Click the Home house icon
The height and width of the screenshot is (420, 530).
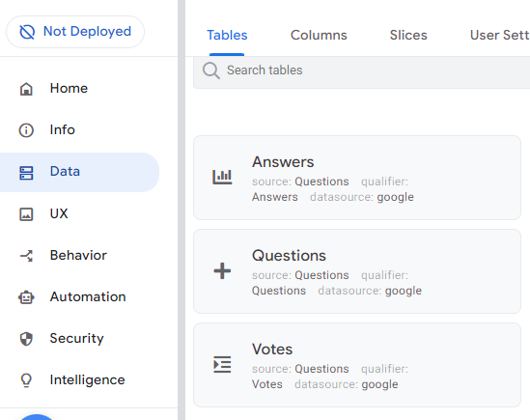click(x=26, y=89)
